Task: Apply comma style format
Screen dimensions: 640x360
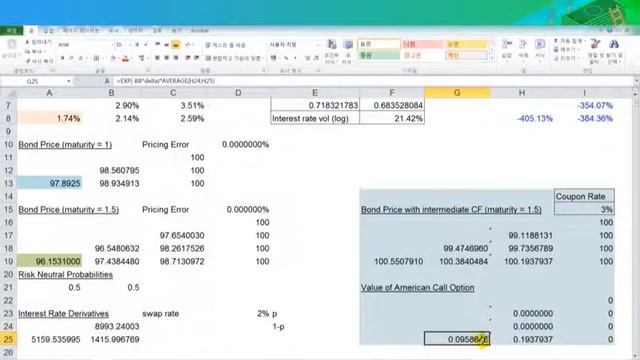Action: pyautogui.click(x=295, y=58)
